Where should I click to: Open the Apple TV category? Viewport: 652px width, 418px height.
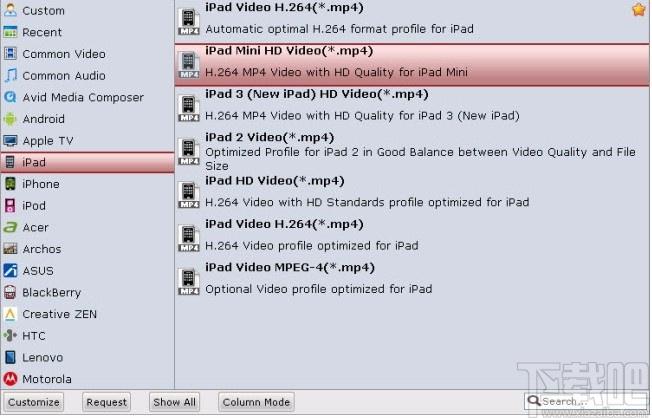point(87,141)
